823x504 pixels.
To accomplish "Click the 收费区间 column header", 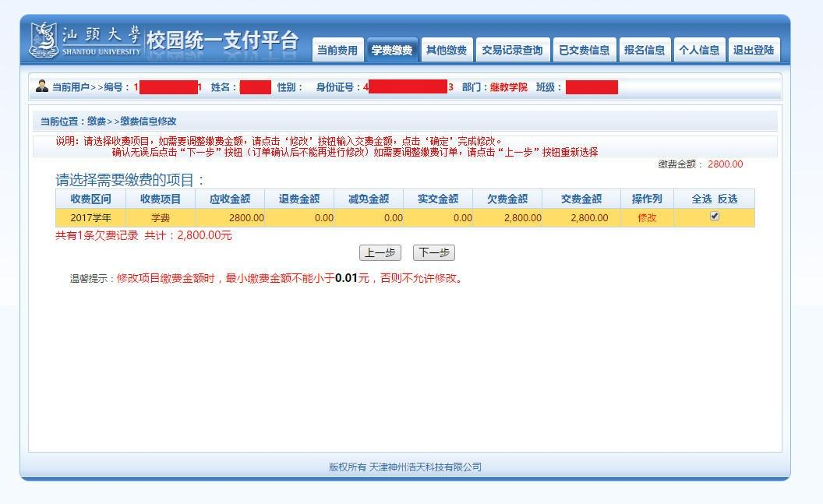I will 90,199.
